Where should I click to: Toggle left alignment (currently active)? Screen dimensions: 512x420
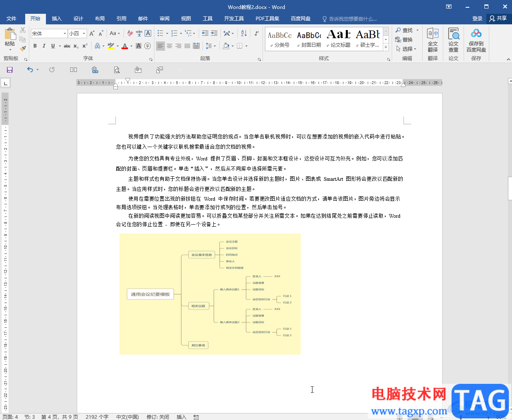(x=161, y=46)
